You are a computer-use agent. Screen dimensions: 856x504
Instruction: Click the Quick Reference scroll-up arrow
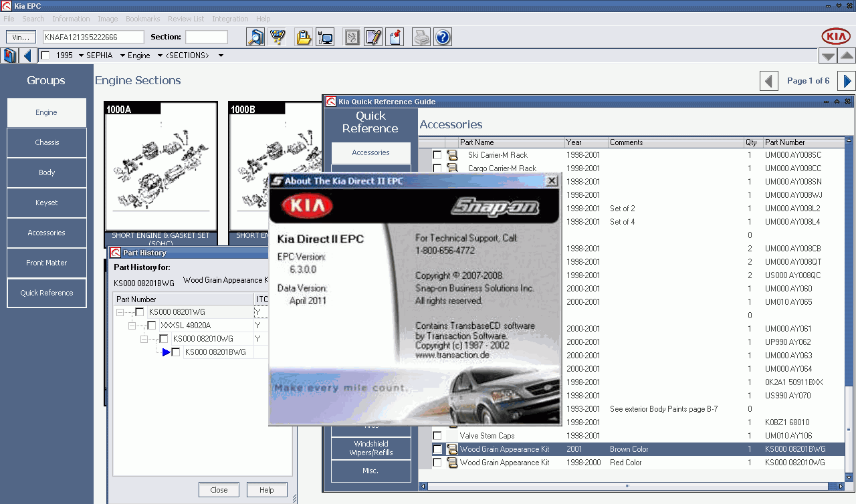coord(849,142)
